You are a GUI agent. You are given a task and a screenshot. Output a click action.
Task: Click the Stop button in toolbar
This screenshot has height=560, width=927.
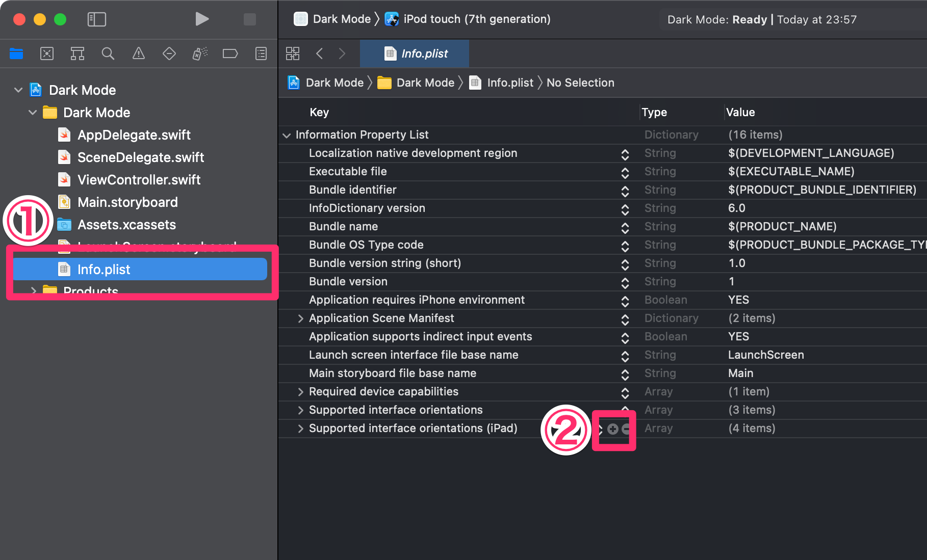pyautogui.click(x=249, y=19)
